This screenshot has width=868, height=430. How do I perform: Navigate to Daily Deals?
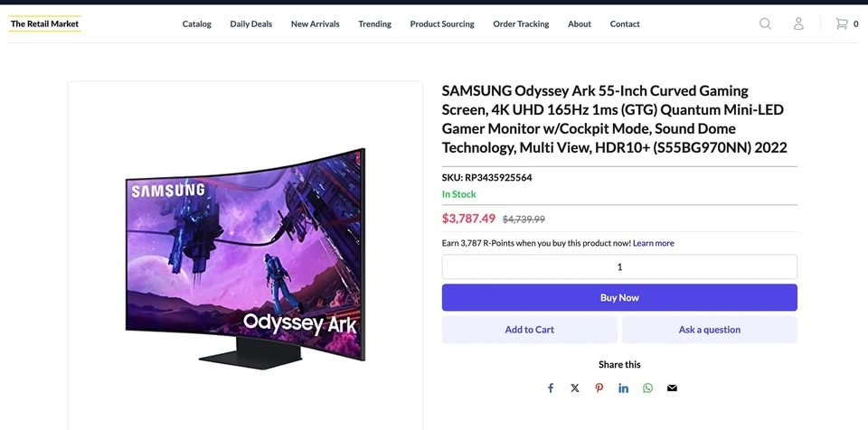pyautogui.click(x=250, y=24)
